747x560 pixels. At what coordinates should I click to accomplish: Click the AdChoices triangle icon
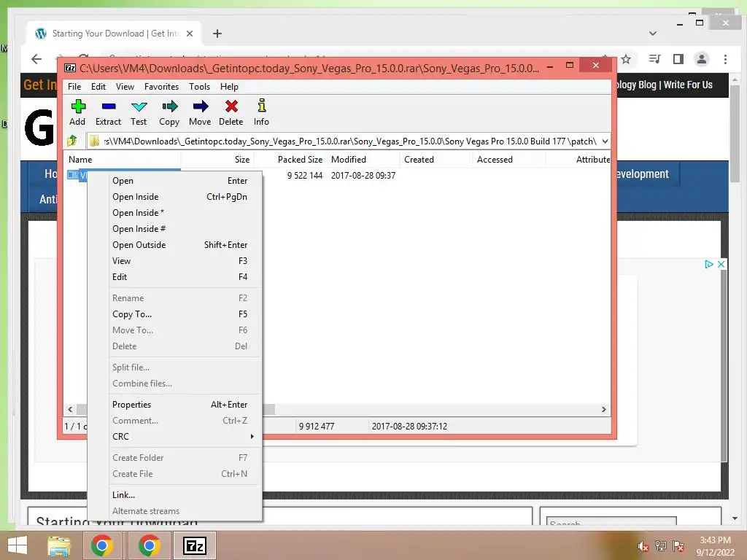709,264
